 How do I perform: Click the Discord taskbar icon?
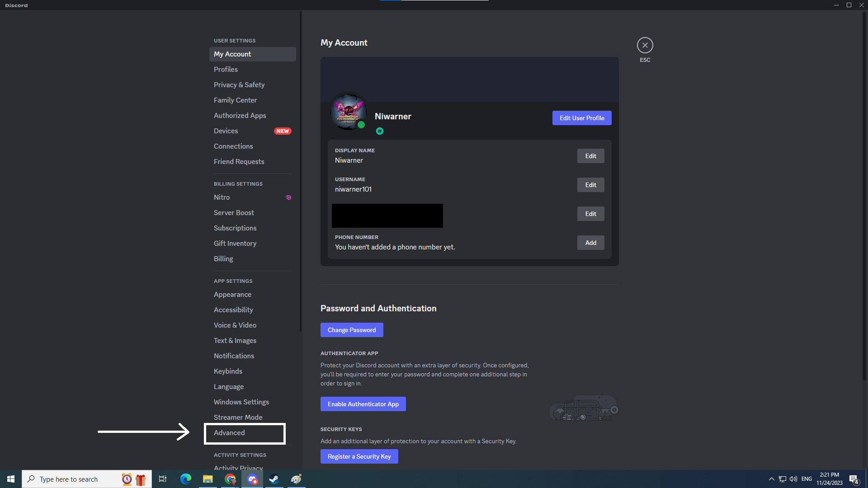click(x=252, y=479)
